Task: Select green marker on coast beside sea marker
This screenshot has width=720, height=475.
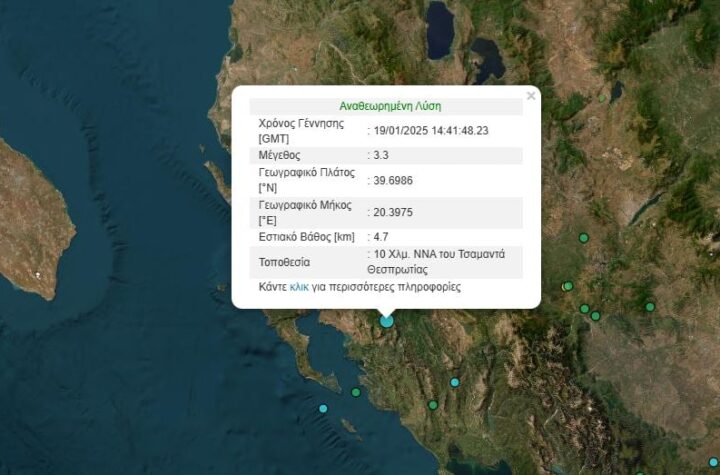Action: [356, 392]
